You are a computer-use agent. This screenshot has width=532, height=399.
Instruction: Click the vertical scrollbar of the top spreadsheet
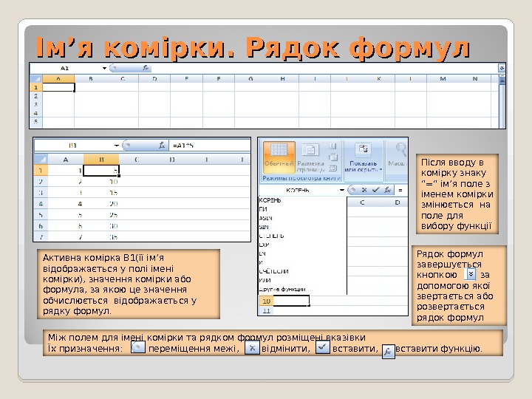tap(502, 102)
